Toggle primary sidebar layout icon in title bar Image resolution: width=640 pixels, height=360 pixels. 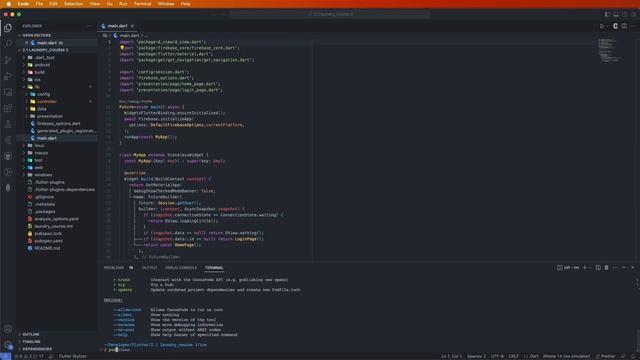click(607, 14)
